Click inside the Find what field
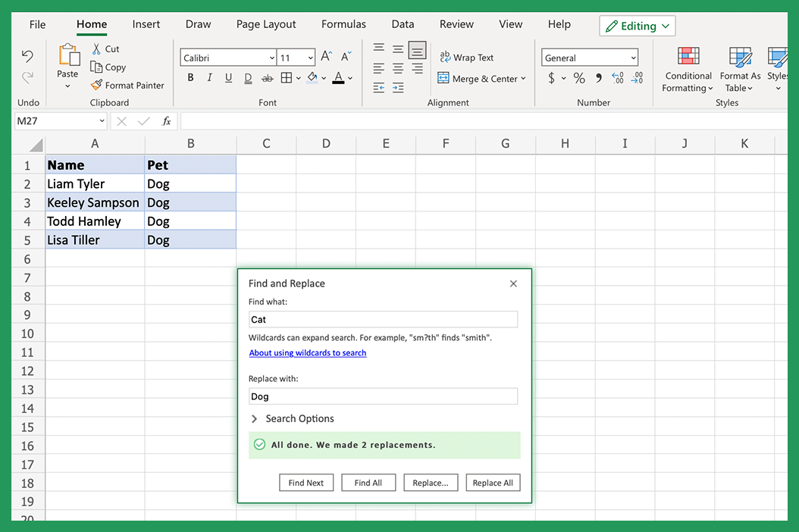The width and height of the screenshot is (799, 532). pos(383,319)
